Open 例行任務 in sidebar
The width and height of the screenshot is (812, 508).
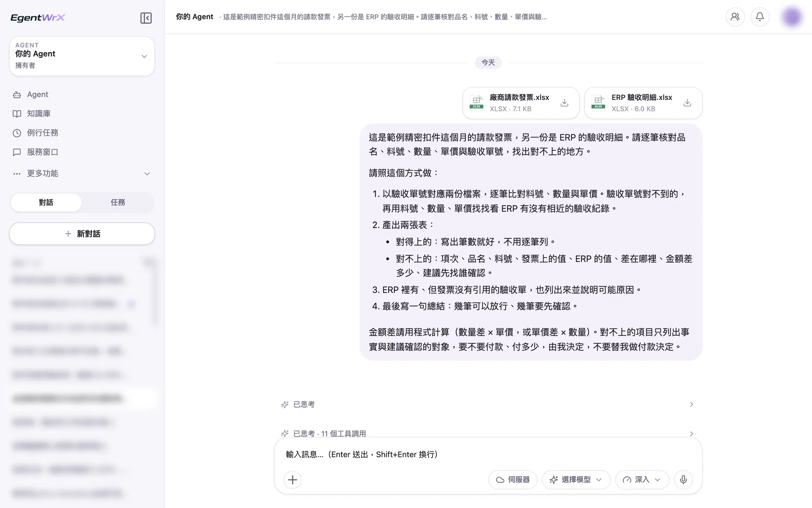click(82, 133)
